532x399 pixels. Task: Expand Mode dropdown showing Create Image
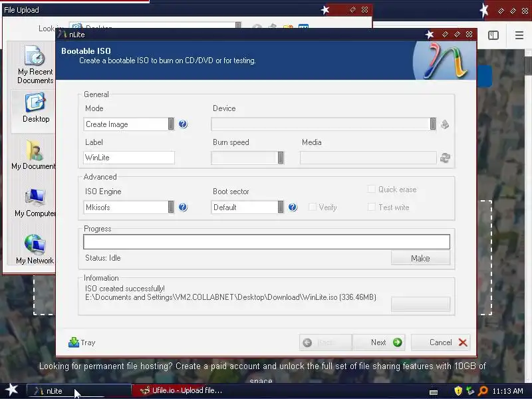click(171, 124)
